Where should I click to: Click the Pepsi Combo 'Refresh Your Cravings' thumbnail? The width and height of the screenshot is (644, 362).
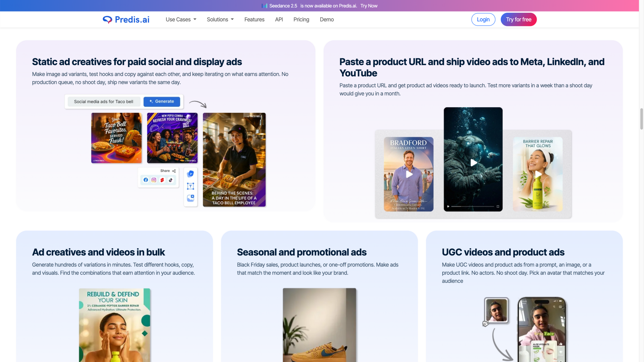tap(172, 138)
